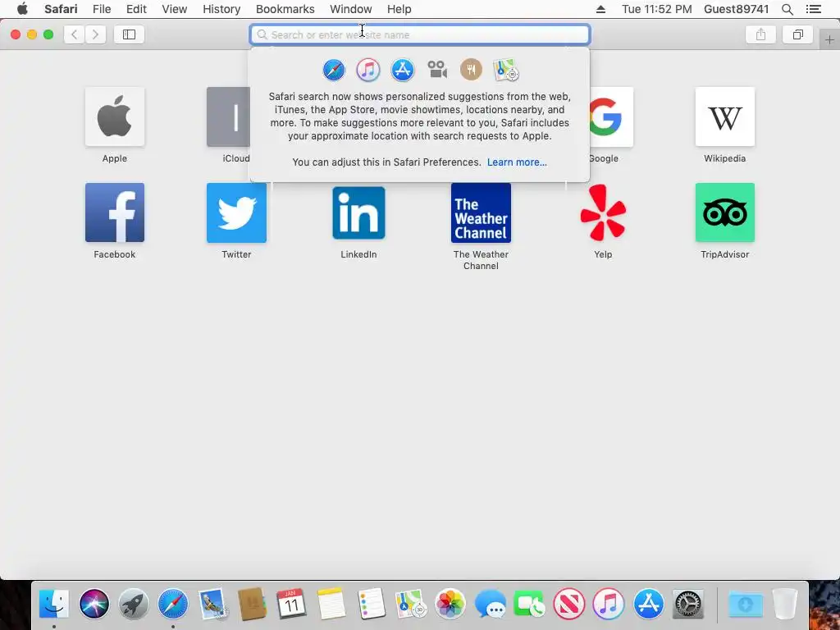The image size is (840, 630).
Task: Open the Yelp favorite tile
Action: (603, 212)
